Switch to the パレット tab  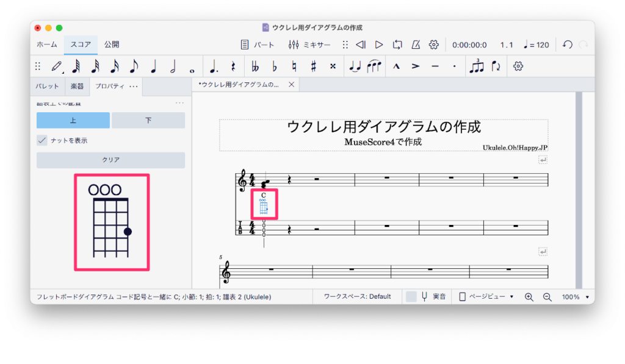pyautogui.click(x=47, y=86)
